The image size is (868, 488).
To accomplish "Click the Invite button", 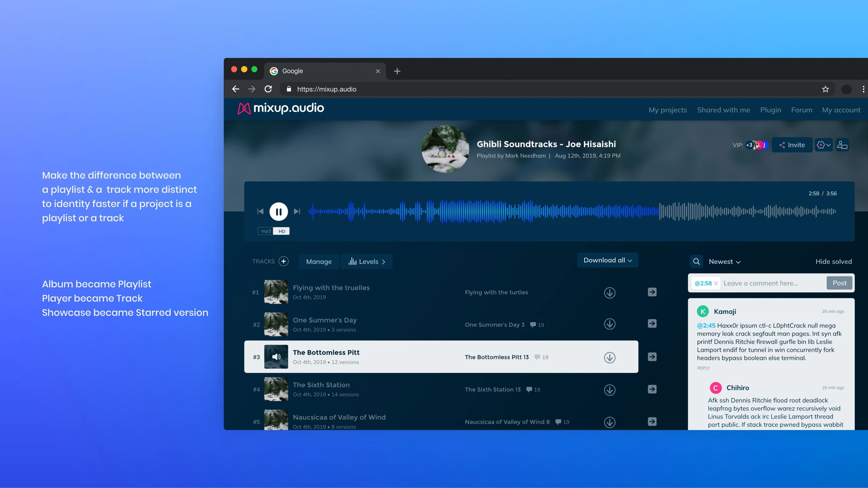I will pyautogui.click(x=792, y=145).
